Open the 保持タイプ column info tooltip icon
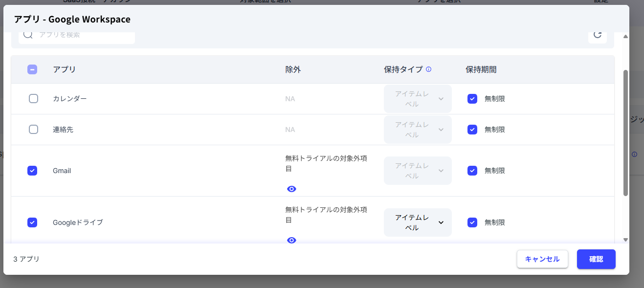This screenshot has height=288, width=644. [429, 69]
